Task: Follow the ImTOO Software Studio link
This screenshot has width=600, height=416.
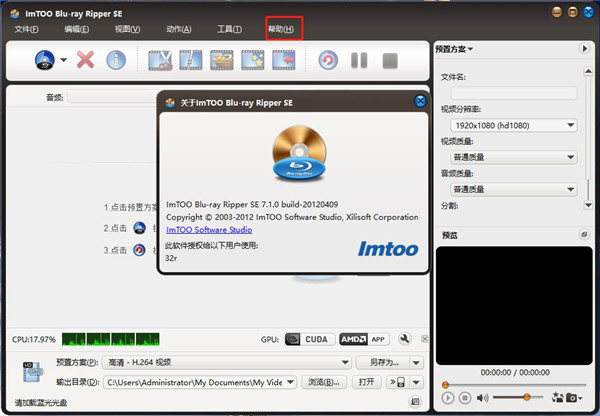Action: pyautogui.click(x=209, y=230)
